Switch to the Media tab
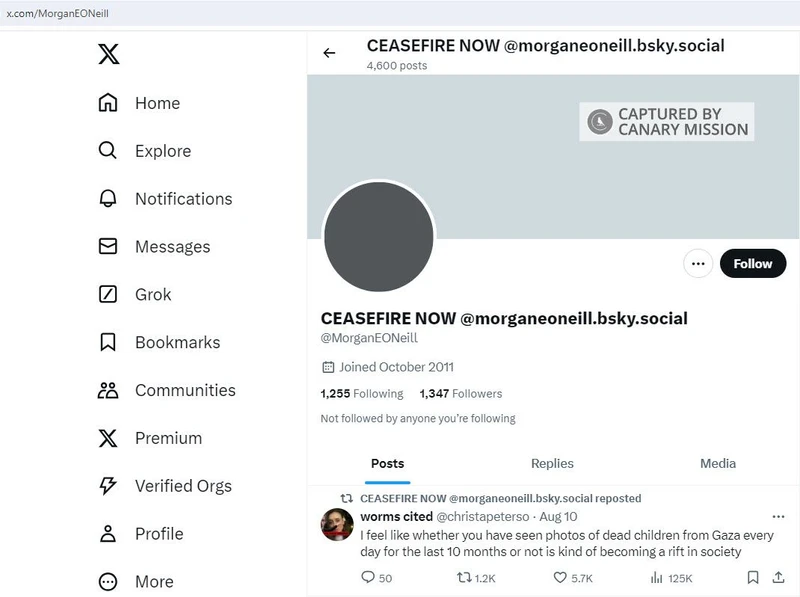 click(x=718, y=464)
